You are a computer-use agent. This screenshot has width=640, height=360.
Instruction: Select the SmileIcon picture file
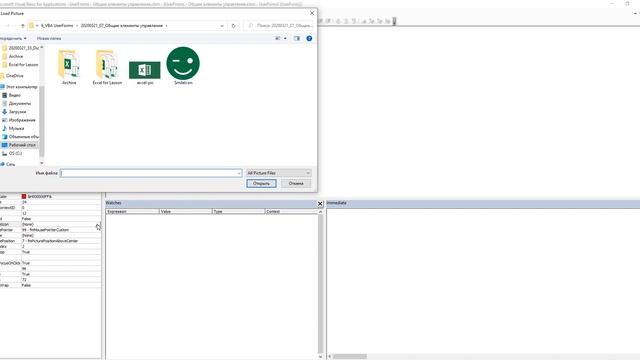[183, 66]
